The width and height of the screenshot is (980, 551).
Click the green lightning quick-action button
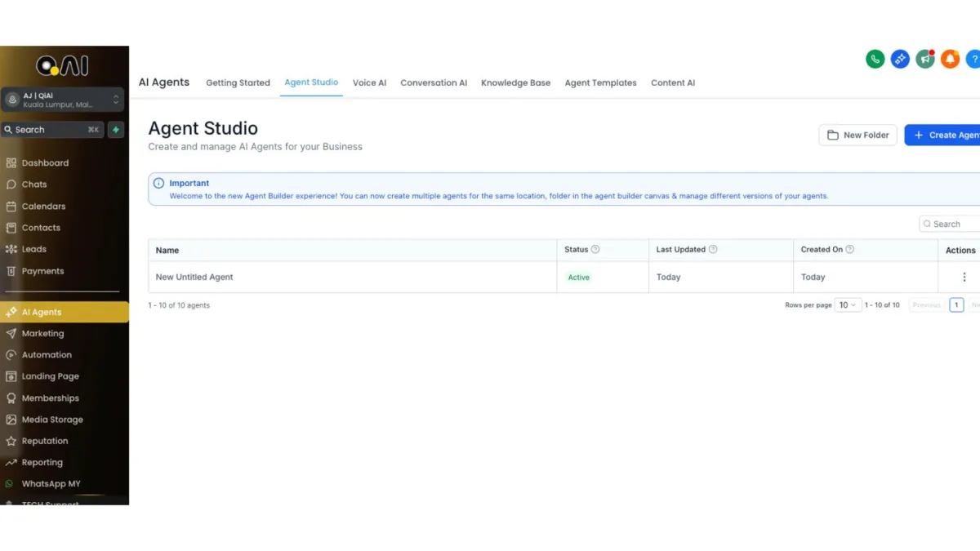click(116, 130)
